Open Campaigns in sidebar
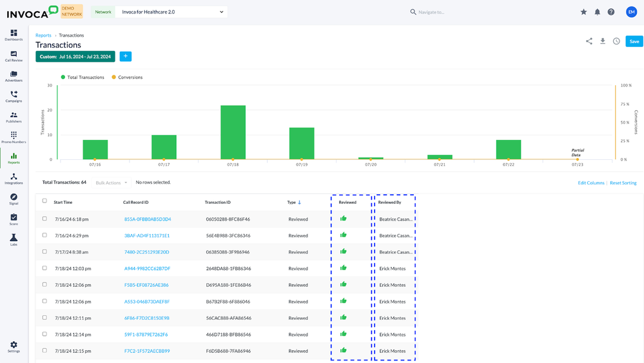644x363 pixels. pos(14,97)
